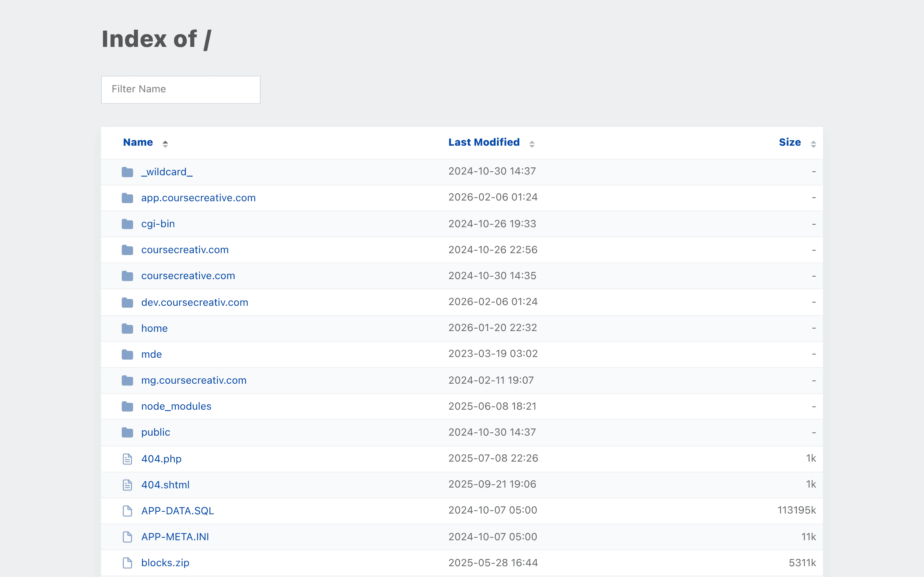Open the public folder link
This screenshot has height=577, width=924.
[156, 432]
